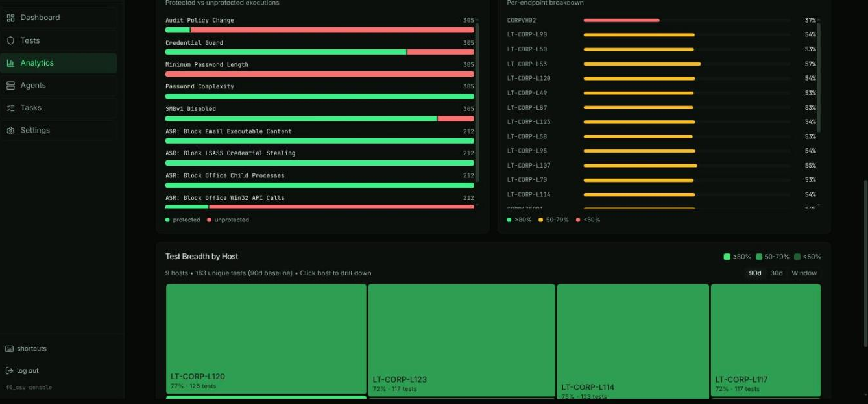Click the log out arrow icon
Screen dimensions: 868x404
click(x=9, y=371)
